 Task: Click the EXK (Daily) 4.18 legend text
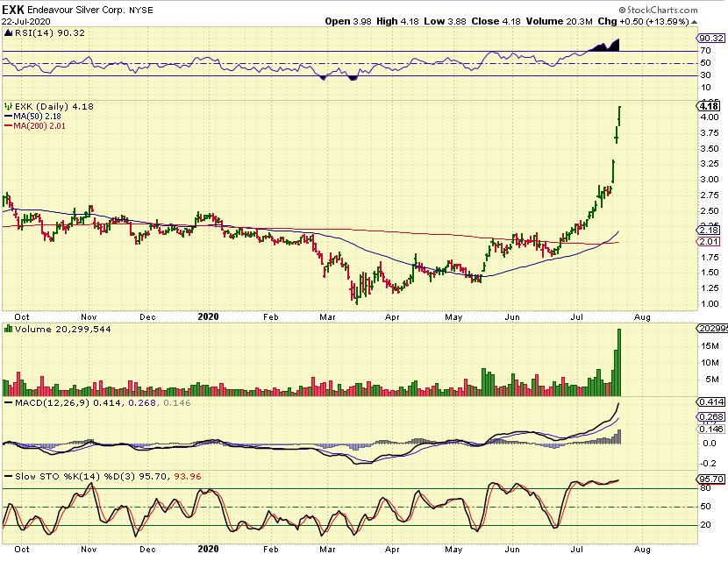54,106
